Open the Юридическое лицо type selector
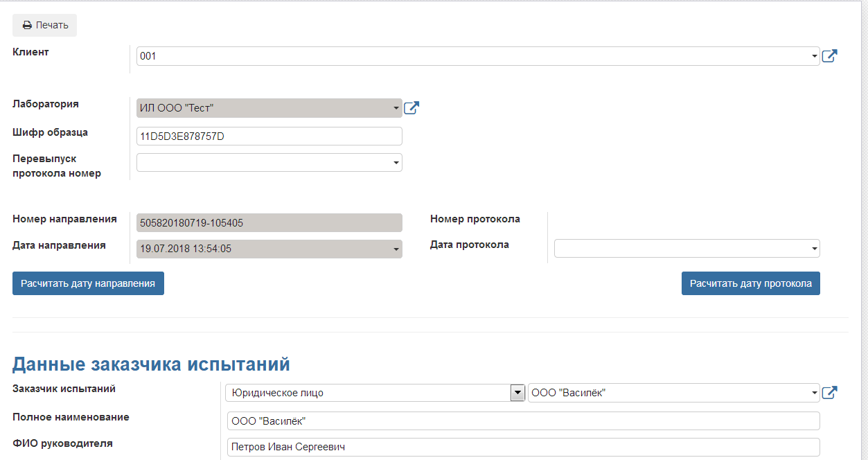 point(374,393)
